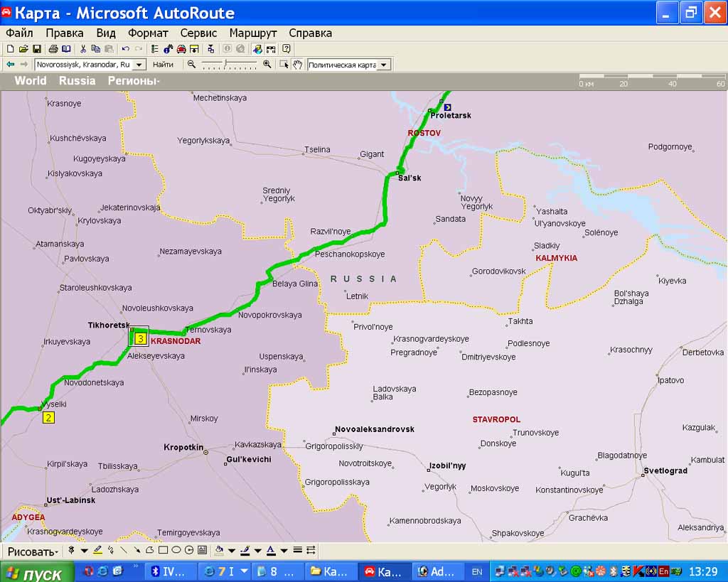The image size is (728, 582).
Task: Click the red car route planner icon
Action: [x=181, y=49]
